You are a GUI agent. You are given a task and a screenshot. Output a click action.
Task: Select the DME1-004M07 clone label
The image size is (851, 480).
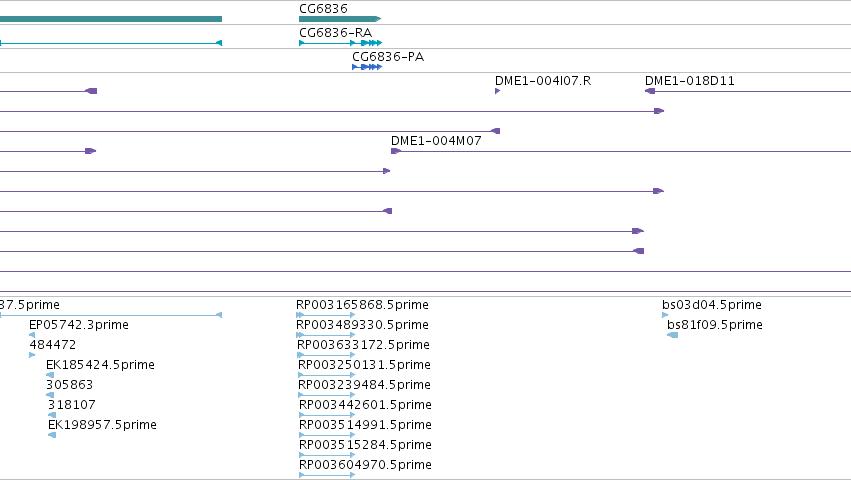pos(436,141)
